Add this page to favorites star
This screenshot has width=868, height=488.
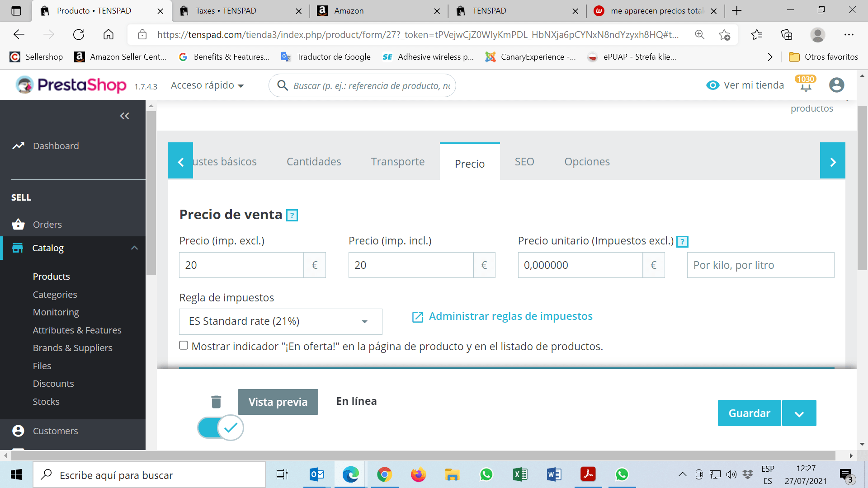[x=724, y=35]
